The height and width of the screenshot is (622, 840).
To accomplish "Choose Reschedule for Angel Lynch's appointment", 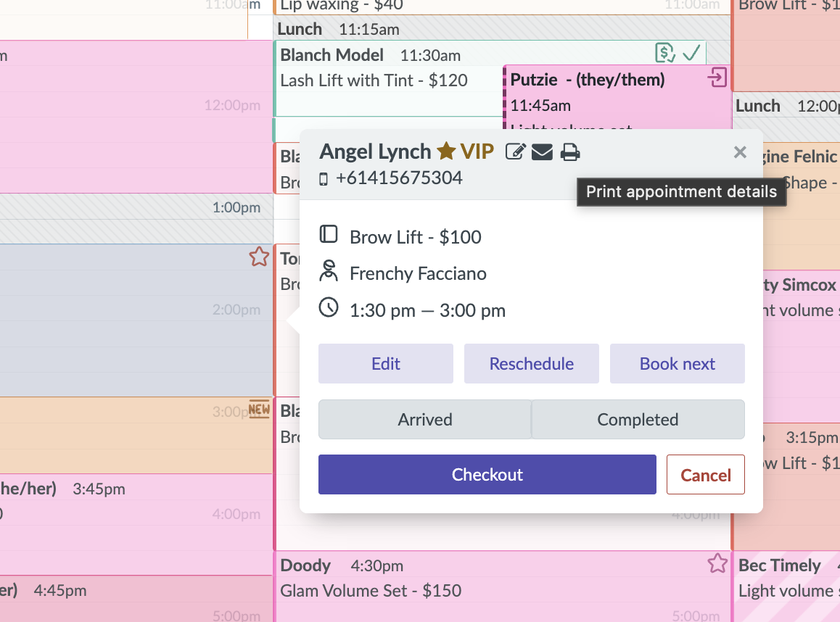I will click(531, 363).
